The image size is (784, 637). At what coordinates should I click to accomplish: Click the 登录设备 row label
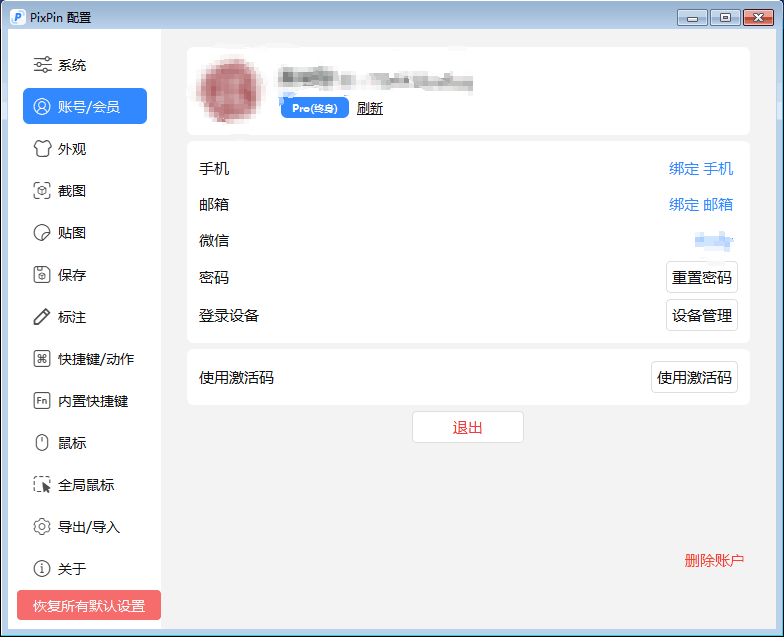(229, 316)
